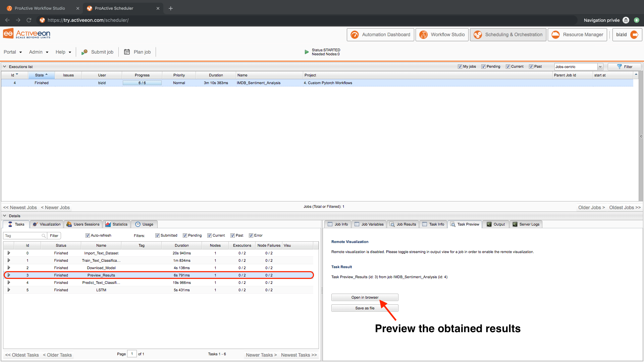Toggle the tasks Submitted filter checkbox
Viewport: 644px width, 362px height.
point(157,235)
